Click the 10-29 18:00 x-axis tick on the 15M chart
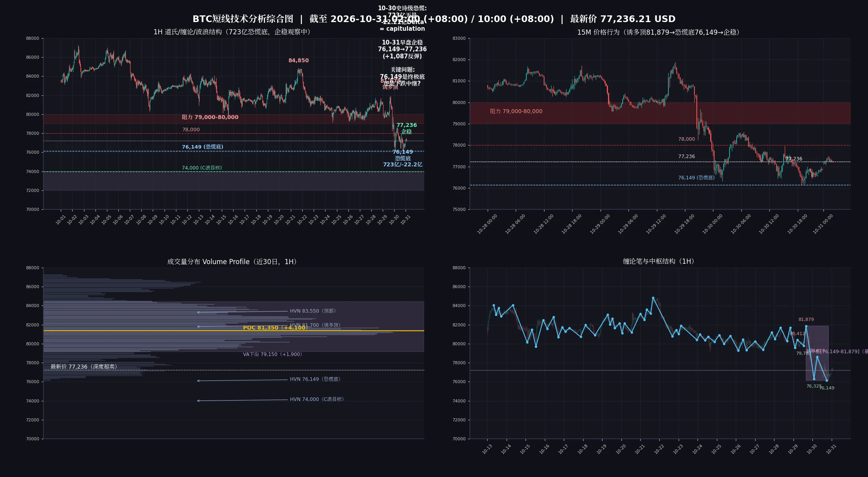 684,224
